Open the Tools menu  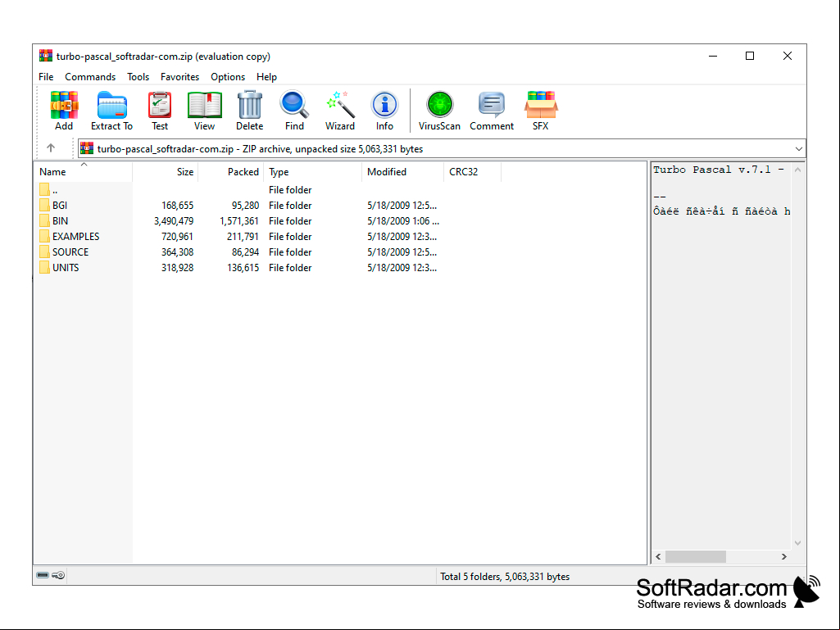pyautogui.click(x=138, y=77)
